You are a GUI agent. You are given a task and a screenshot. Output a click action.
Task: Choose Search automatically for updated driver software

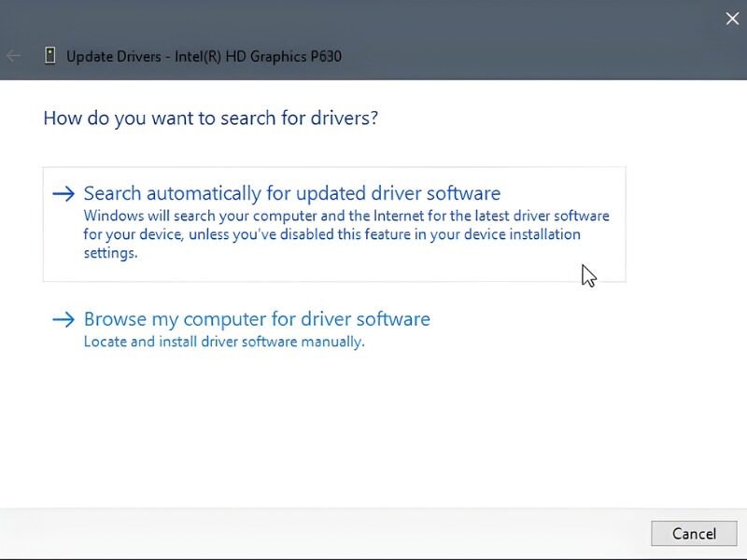pyautogui.click(x=291, y=193)
